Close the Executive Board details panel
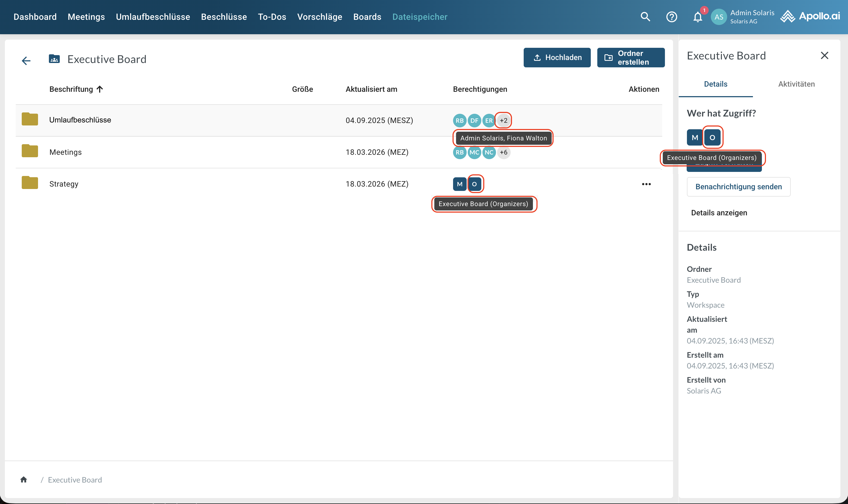848x504 pixels. point(824,55)
